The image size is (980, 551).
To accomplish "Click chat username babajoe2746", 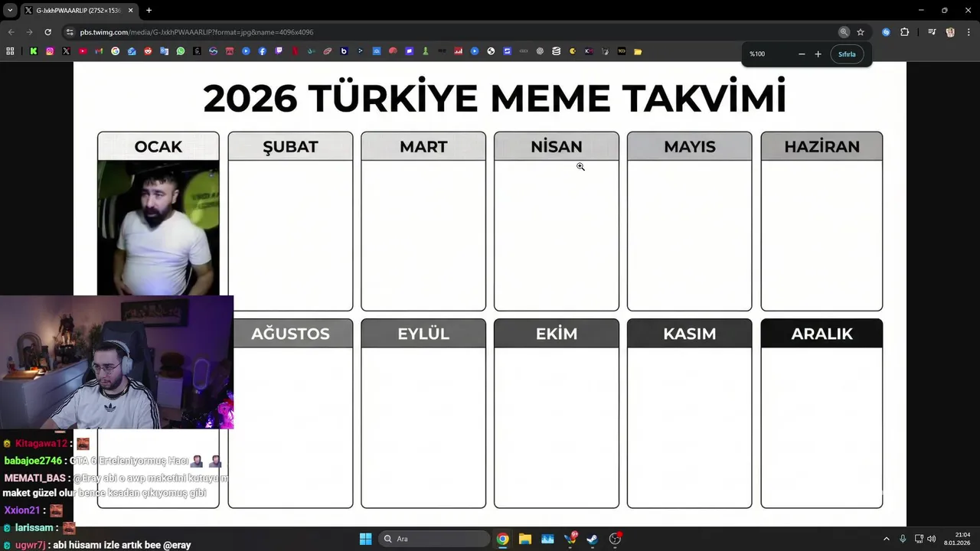I will tap(33, 461).
